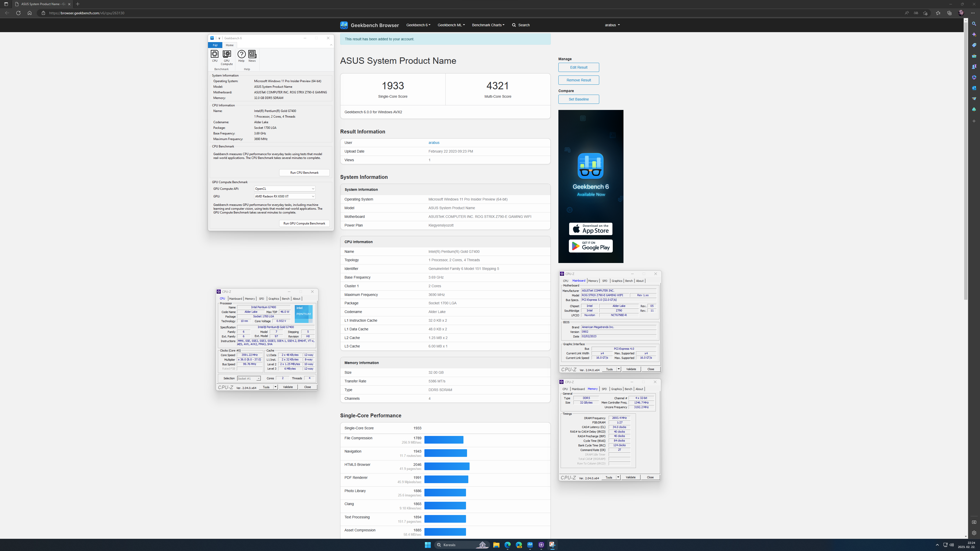
Task: Switch to Bench tab in CPU-Z Memory window
Action: tap(629, 389)
